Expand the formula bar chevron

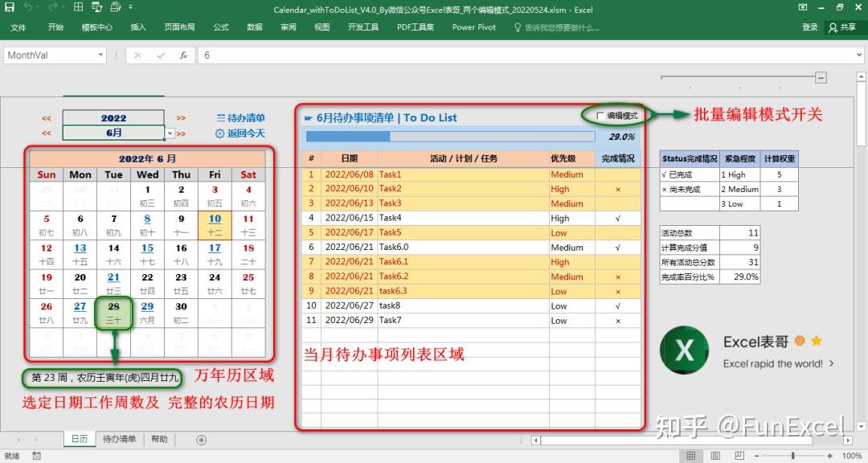pyautogui.click(x=858, y=55)
